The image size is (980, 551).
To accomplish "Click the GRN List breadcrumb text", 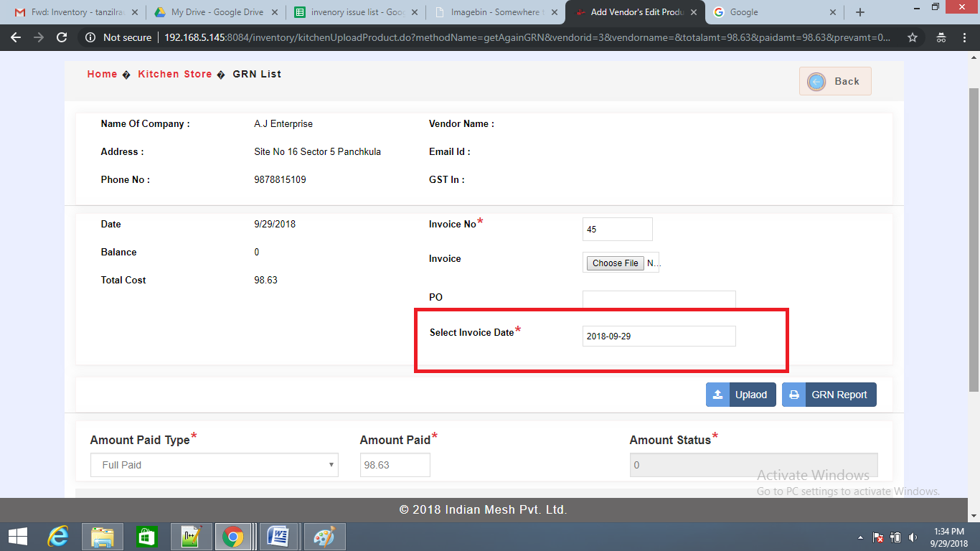I will [x=257, y=74].
